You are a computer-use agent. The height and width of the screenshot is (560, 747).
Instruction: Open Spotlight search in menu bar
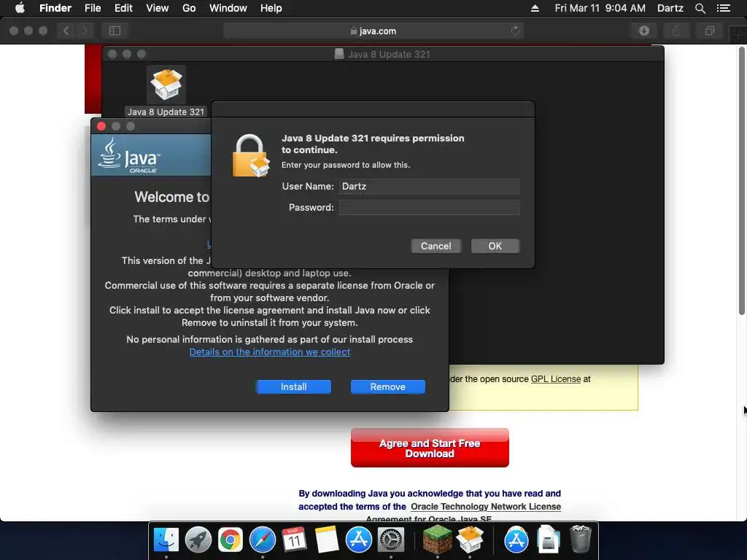coord(700,8)
